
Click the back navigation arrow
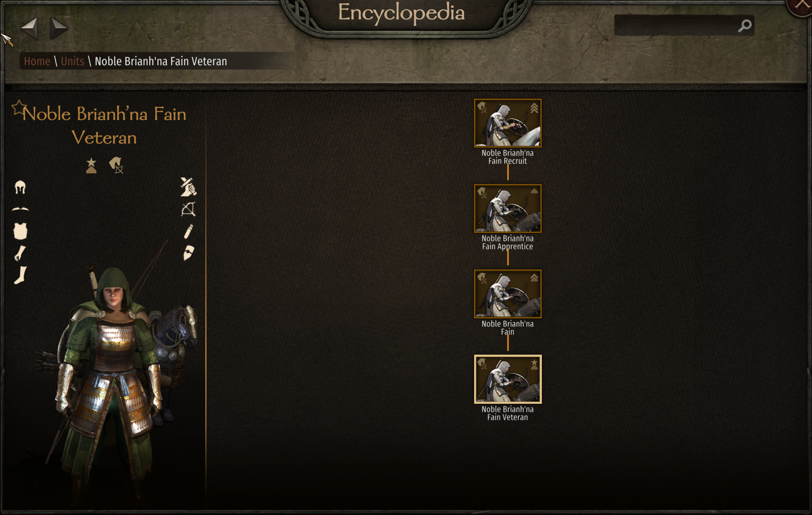click(29, 28)
